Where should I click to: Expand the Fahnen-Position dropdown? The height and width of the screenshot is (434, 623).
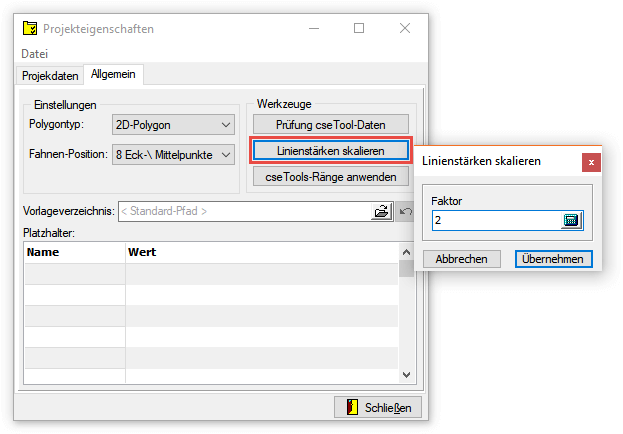224,154
